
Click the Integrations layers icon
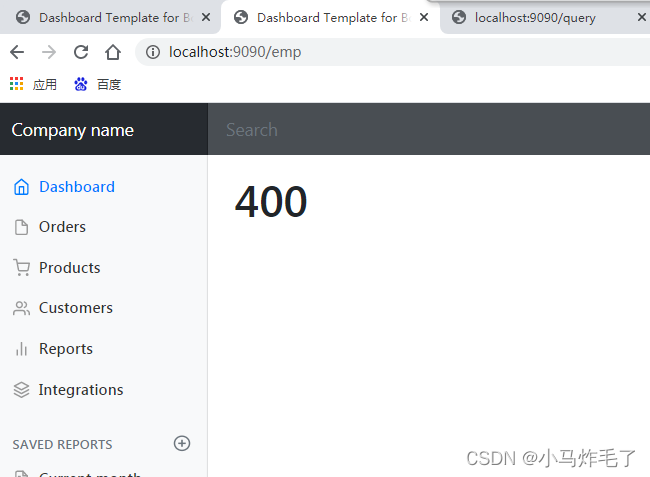pos(21,390)
